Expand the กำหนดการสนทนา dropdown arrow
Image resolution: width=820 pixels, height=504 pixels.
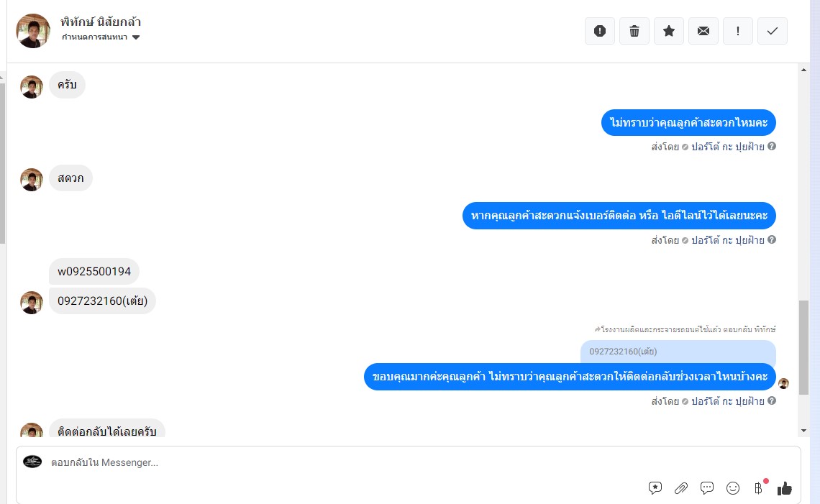pyautogui.click(x=136, y=37)
